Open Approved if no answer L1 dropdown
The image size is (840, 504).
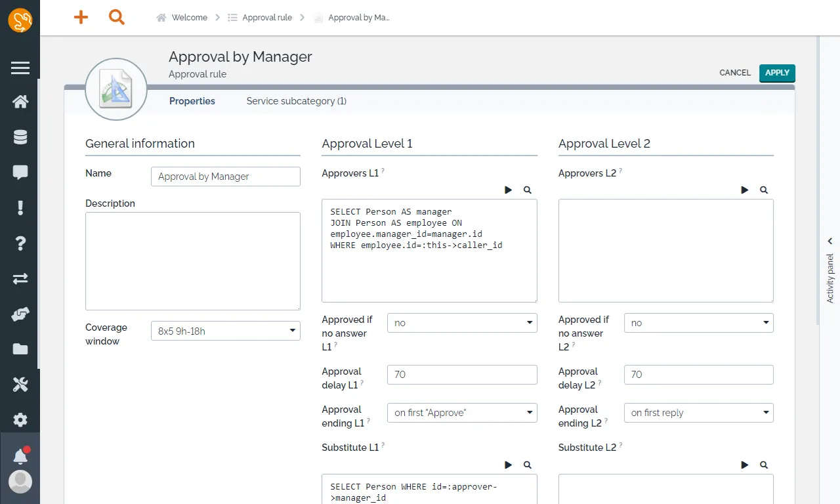(x=462, y=323)
